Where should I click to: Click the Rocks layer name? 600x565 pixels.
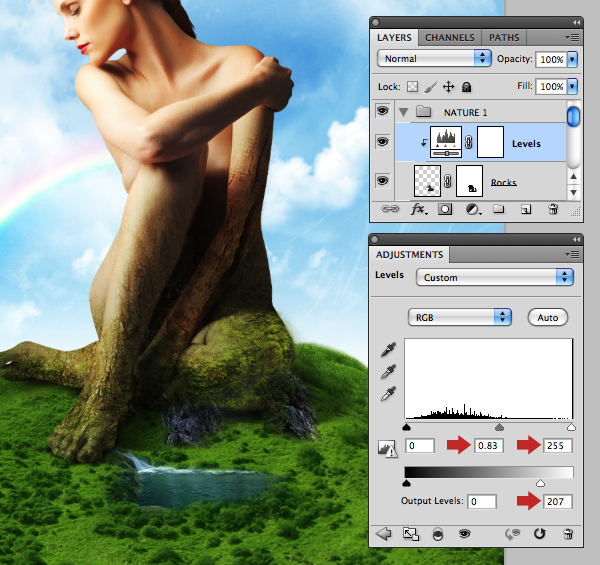point(504,182)
